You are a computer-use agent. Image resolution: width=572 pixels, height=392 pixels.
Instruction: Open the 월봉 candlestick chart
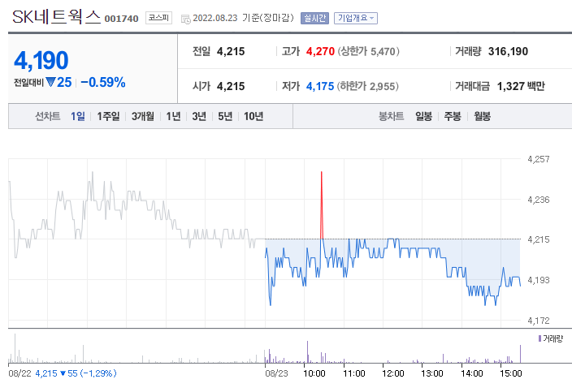[x=482, y=116]
